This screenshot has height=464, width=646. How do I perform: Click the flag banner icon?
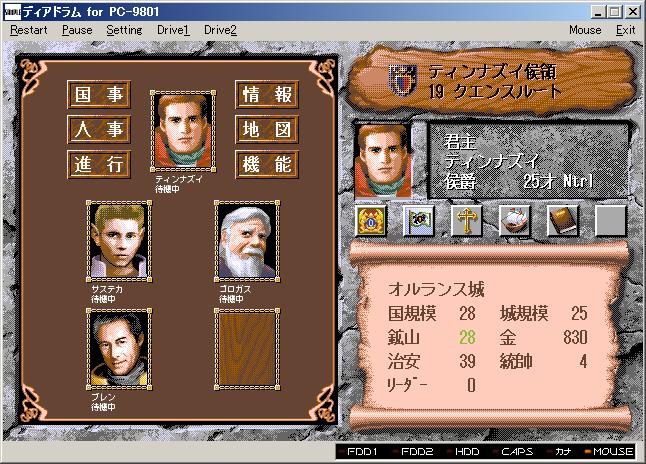pos(419,221)
